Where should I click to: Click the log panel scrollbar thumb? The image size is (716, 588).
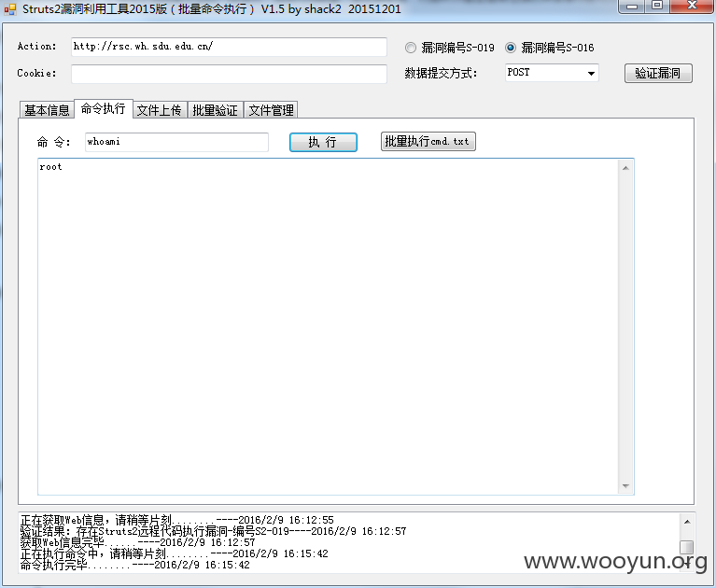pyautogui.click(x=686, y=546)
